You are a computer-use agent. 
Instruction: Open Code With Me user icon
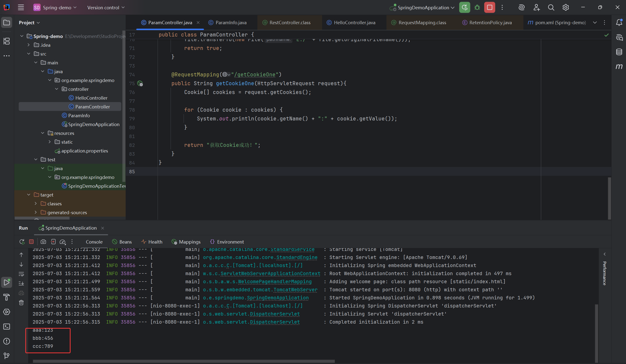pyautogui.click(x=536, y=7)
